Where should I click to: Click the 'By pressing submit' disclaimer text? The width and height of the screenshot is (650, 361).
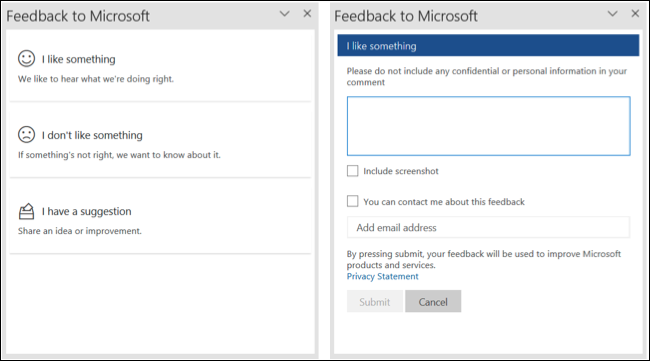[x=484, y=259]
